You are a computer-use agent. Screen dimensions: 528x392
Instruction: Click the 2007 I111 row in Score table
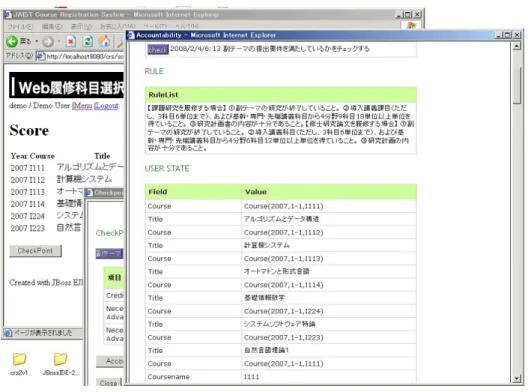tap(67, 167)
